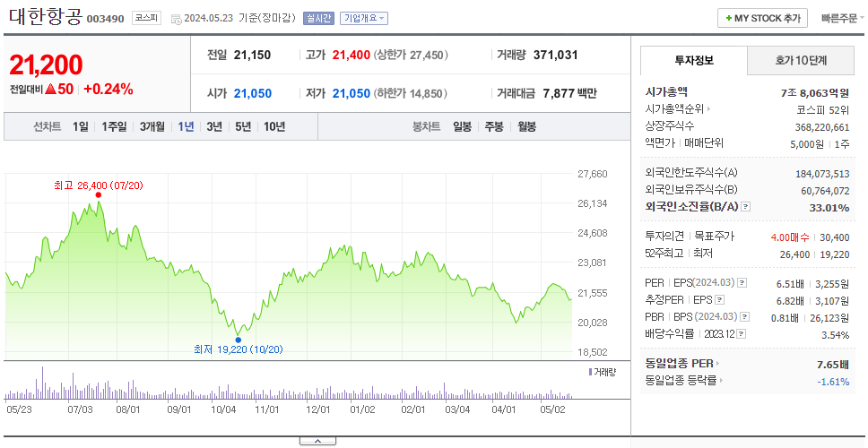Click the calendar clock icon before 2024.05.23
This screenshot has height=448, width=868.
coord(176,19)
